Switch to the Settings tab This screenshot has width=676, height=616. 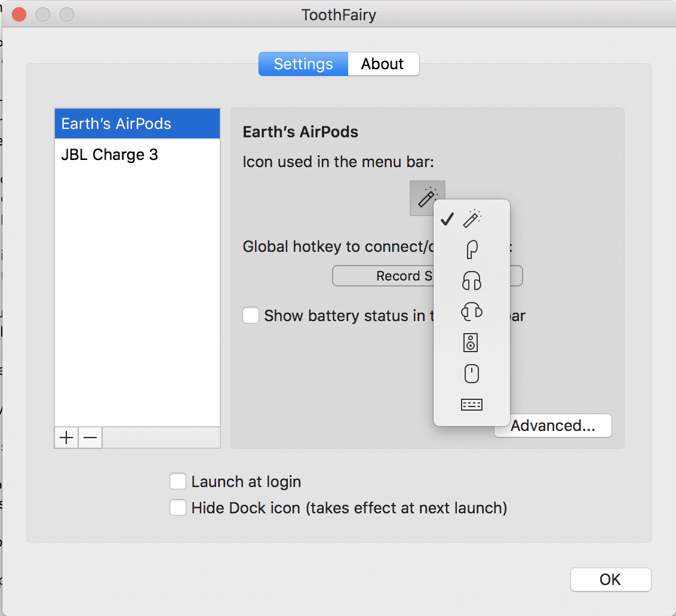coord(303,64)
